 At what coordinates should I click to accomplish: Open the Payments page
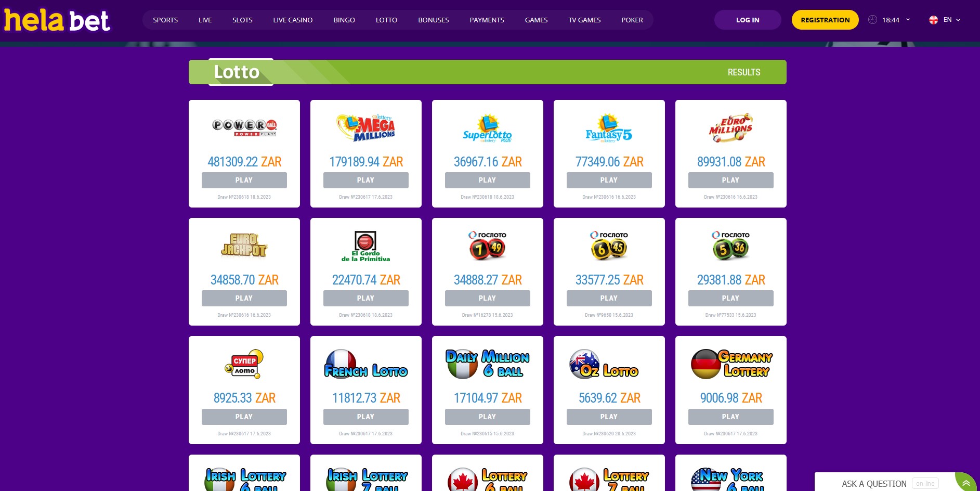(x=487, y=20)
